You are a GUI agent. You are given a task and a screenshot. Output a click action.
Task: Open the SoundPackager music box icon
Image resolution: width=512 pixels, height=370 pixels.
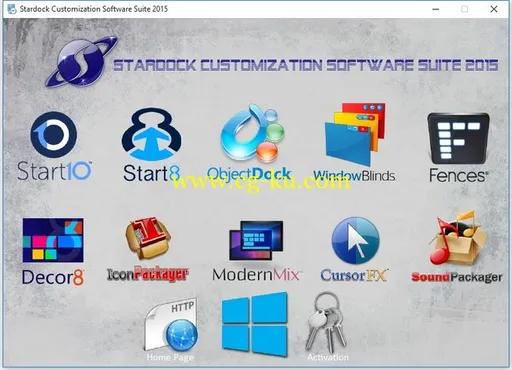pyautogui.click(x=459, y=237)
